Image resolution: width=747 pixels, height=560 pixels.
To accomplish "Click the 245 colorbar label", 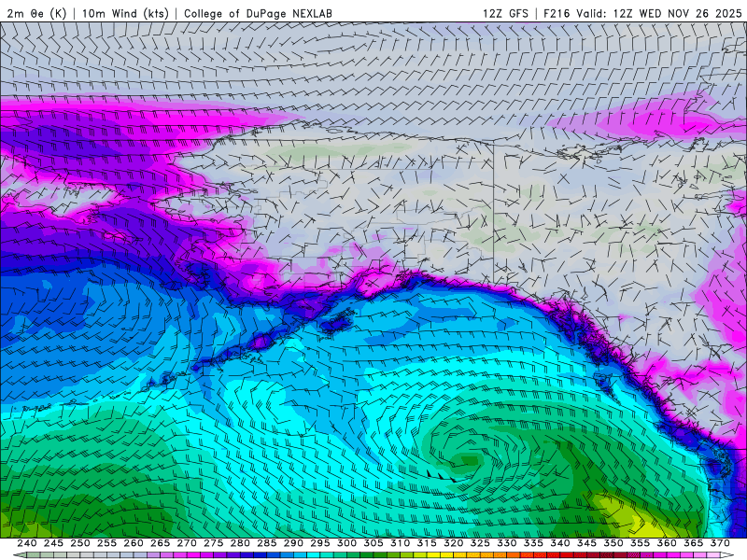I will pos(53,543).
